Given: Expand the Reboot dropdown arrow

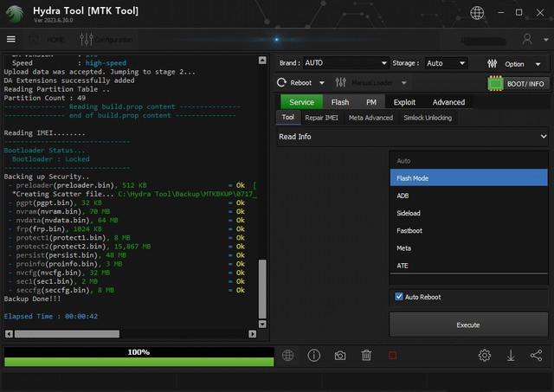Looking at the screenshot, I should click(322, 83).
